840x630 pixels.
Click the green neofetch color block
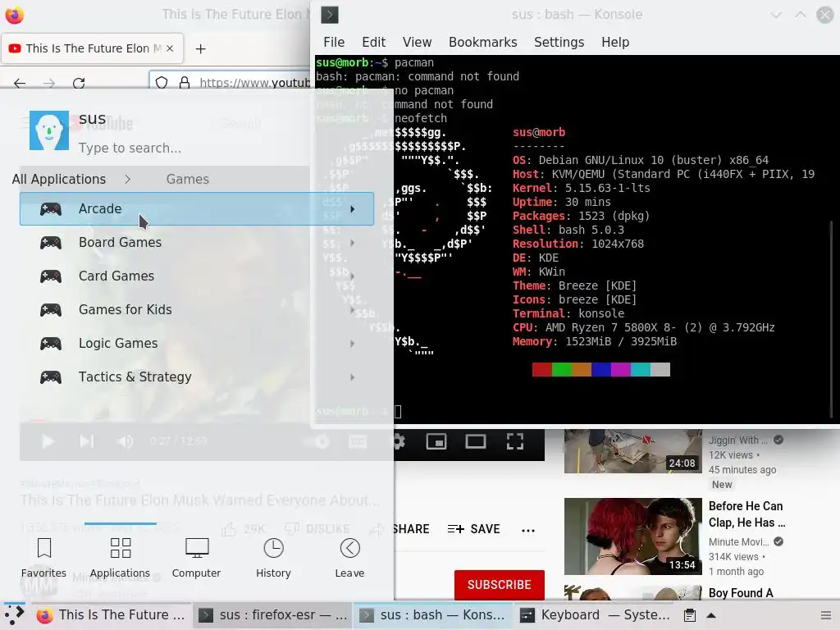(x=562, y=370)
